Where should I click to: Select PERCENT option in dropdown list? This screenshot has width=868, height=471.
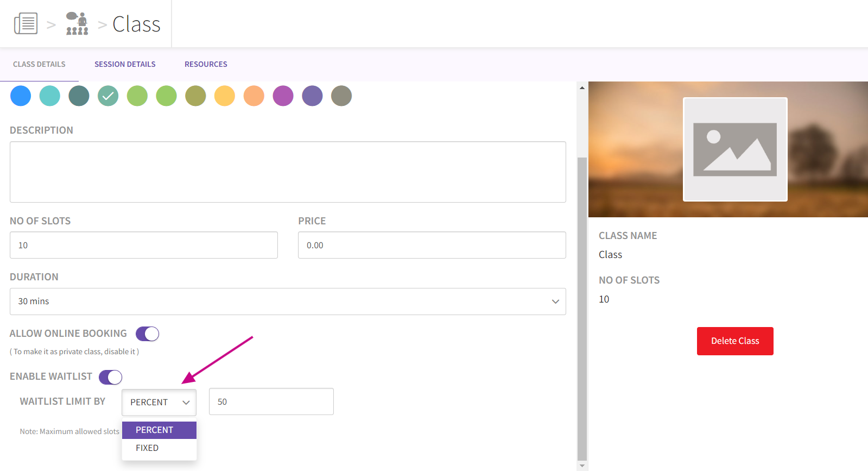pos(155,430)
